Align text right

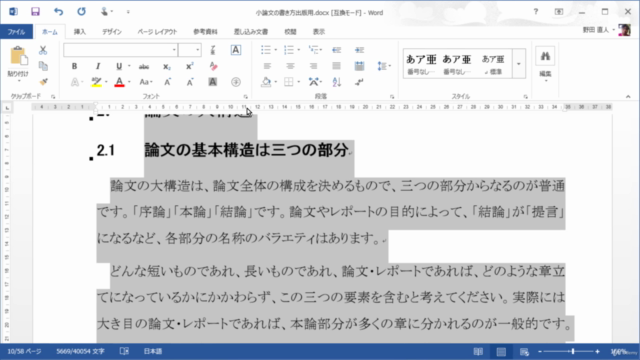[313, 66]
